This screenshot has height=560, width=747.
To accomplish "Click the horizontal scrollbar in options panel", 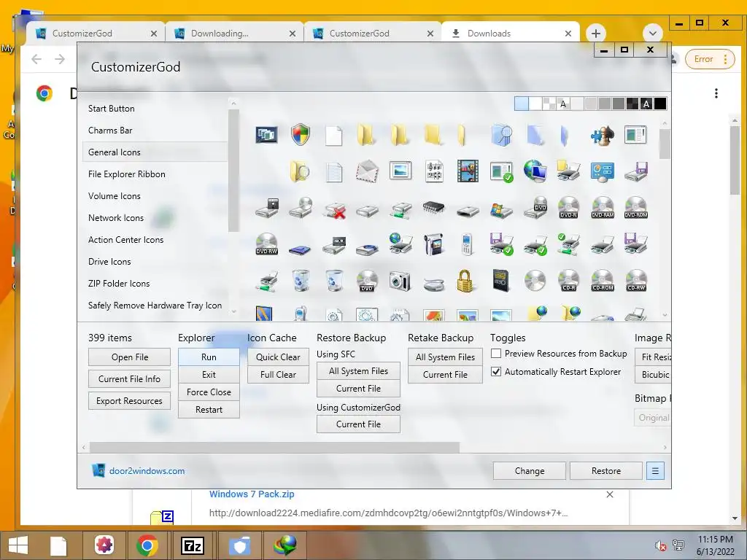I will 274,448.
